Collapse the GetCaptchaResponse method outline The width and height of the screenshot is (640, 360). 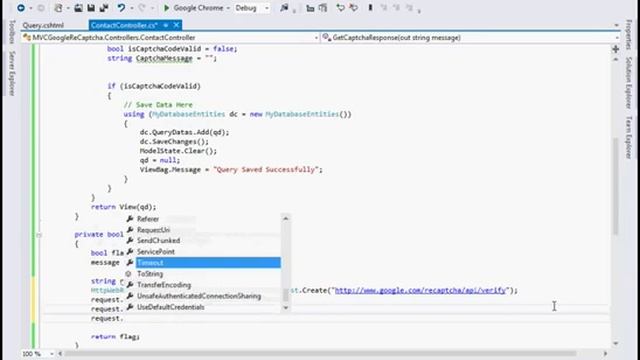(x=38, y=235)
